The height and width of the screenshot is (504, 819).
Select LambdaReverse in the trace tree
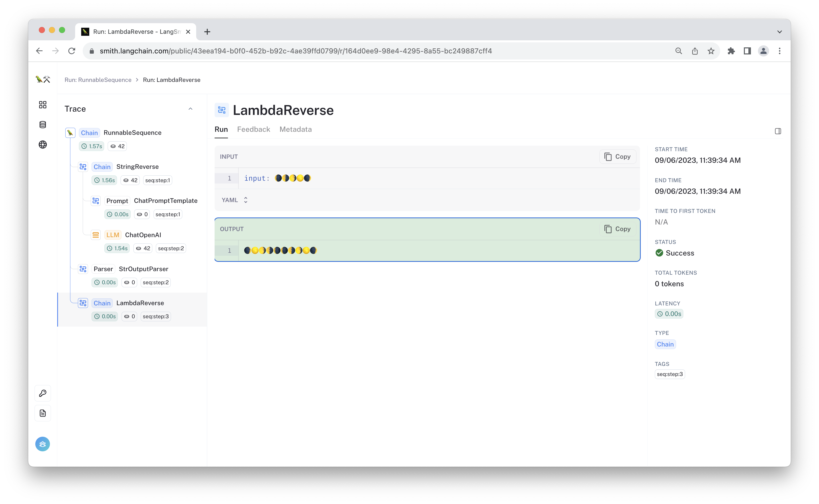click(140, 303)
